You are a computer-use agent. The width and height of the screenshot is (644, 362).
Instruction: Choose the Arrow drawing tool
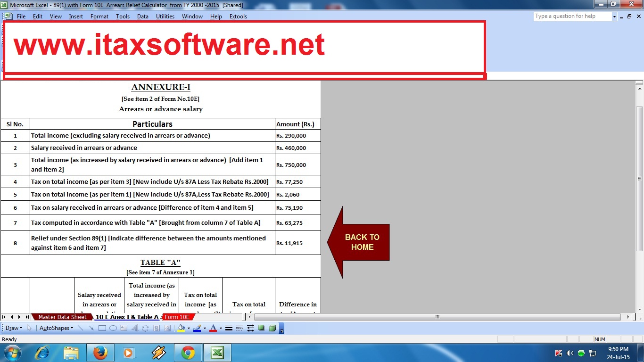tap(92, 328)
